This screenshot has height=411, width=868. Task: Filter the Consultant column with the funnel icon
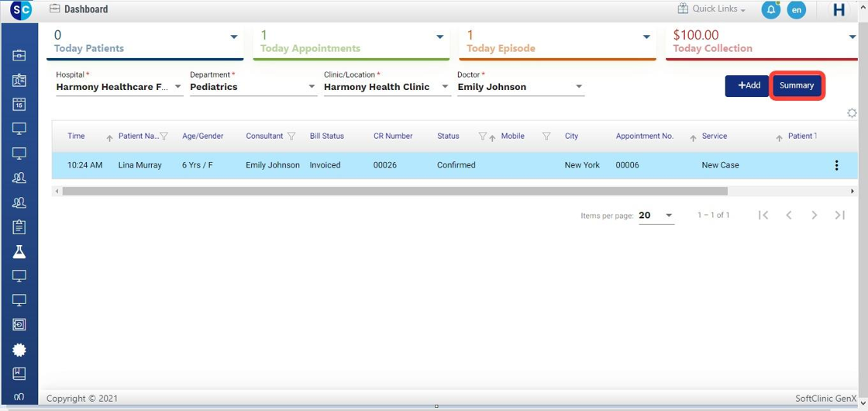(291, 136)
